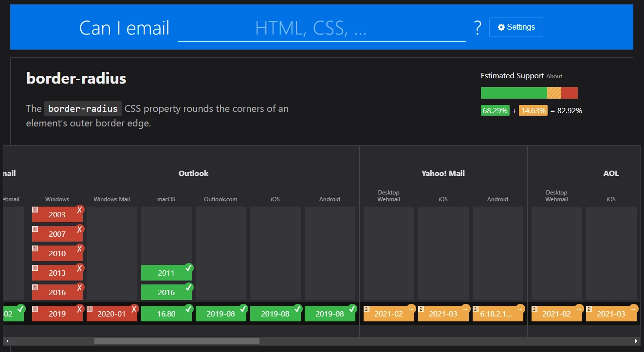Click the horizontal scrollbar thumb
Viewport: 644px width, 352px height.
point(177,341)
